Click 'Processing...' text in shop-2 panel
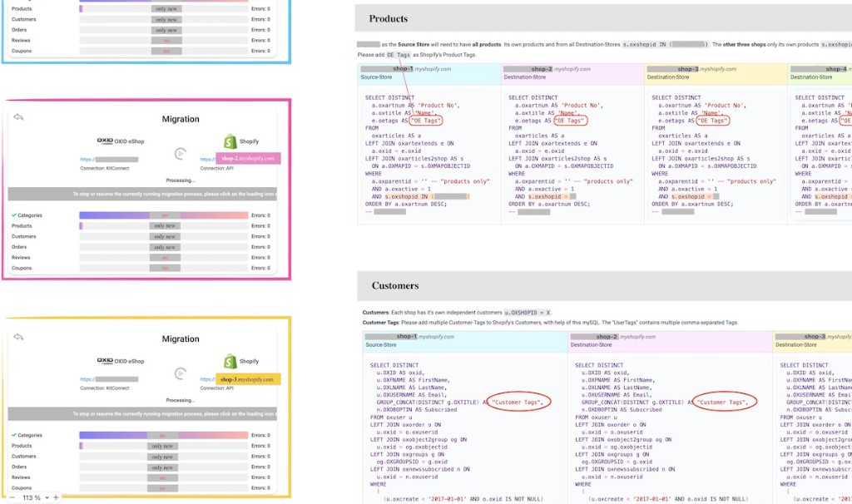This screenshot has width=852, height=504. [x=181, y=180]
